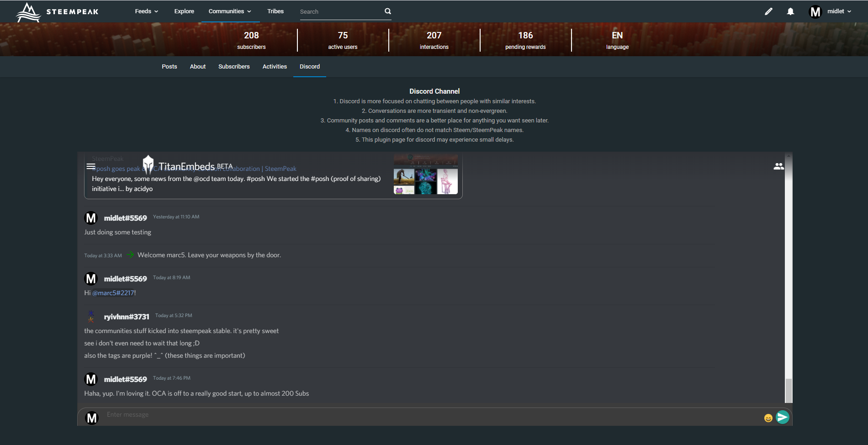Click the avatar beside message input
This screenshot has width=868, height=445.
[x=92, y=418]
